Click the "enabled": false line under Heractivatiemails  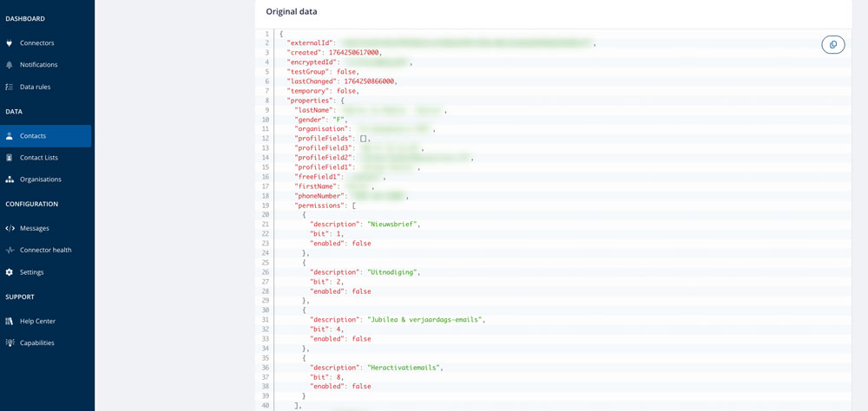tap(340, 386)
